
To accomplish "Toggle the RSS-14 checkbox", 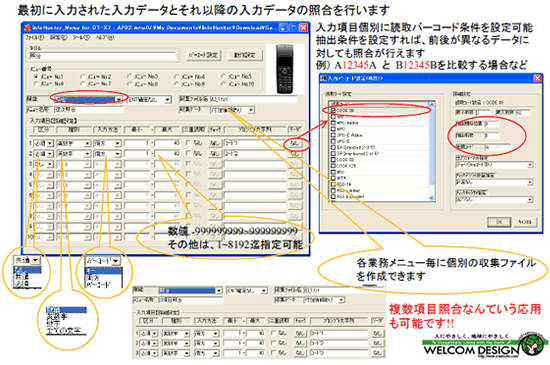I will (333, 184).
